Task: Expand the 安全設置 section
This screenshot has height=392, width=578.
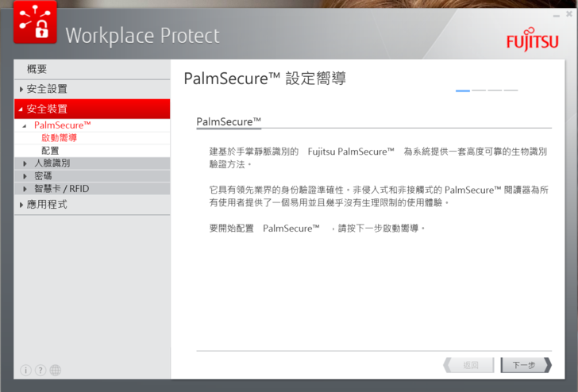Action: pyautogui.click(x=47, y=89)
